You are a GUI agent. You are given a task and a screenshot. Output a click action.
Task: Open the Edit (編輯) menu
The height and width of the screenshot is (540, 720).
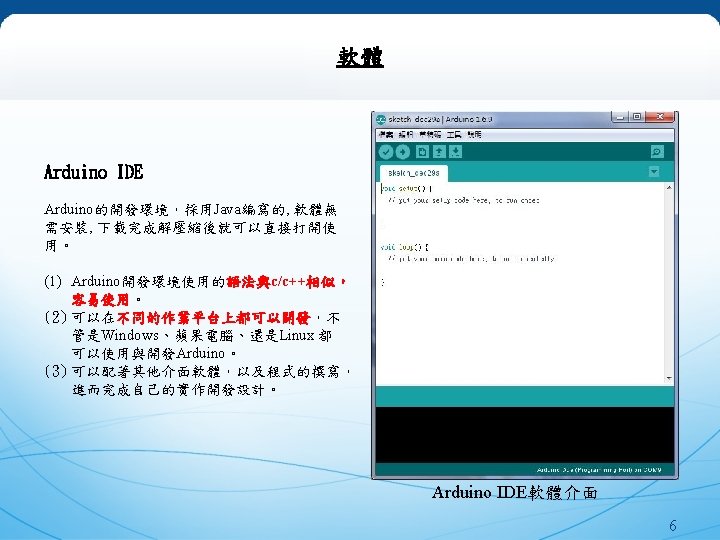click(x=406, y=135)
